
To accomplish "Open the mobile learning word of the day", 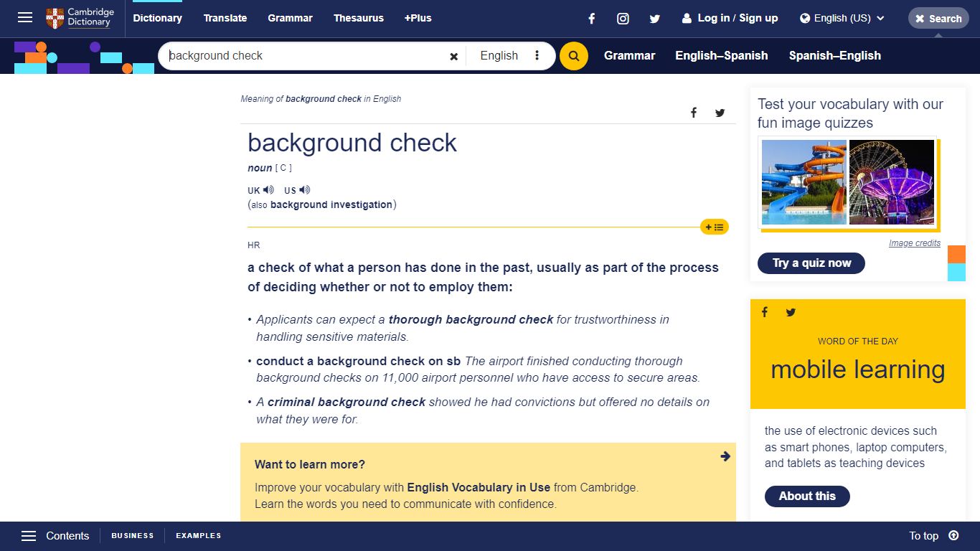I will point(857,369).
